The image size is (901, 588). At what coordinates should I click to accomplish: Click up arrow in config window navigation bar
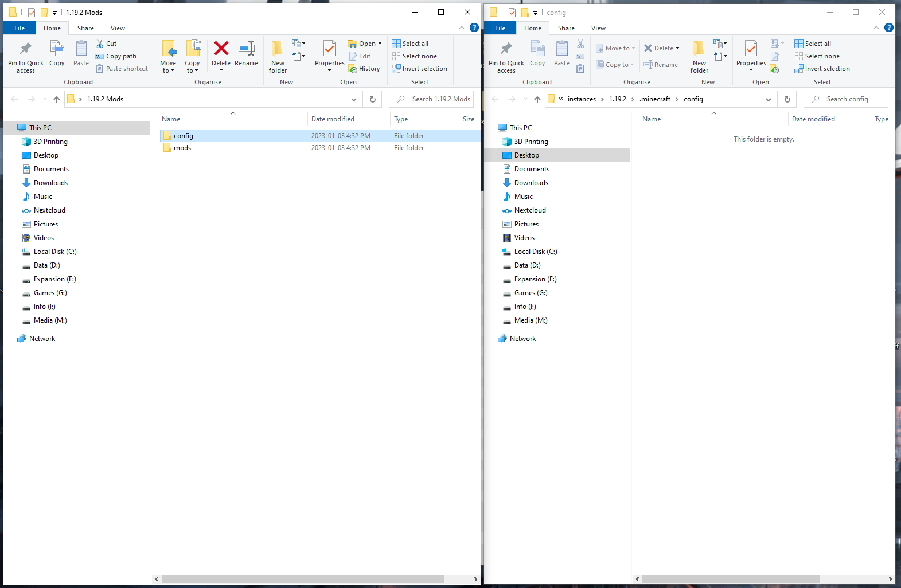click(x=537, y=99)
